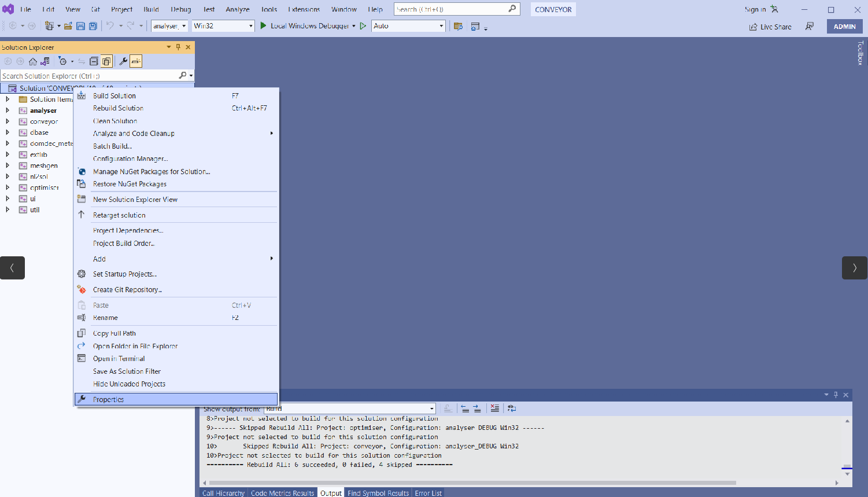
Task: Toggle the Preview Selected Items button
Action: pyautogui.click(x=135, y=61)
